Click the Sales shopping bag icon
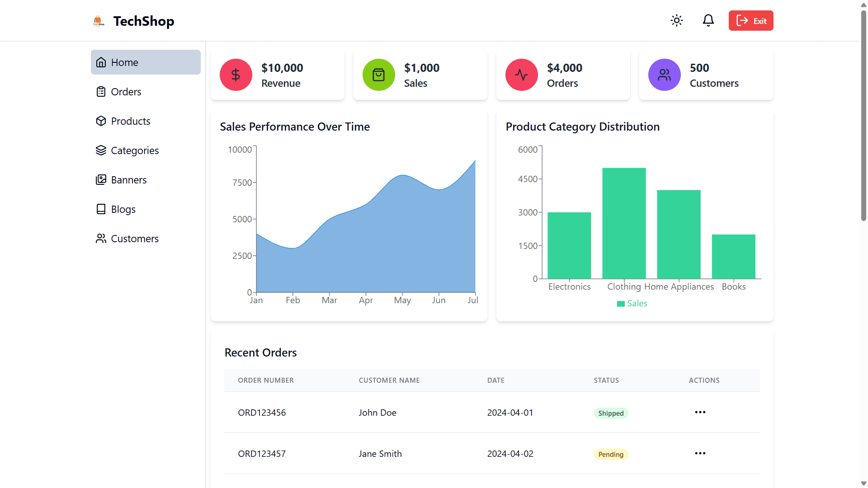868x488 pixels. tap(378, 75)
